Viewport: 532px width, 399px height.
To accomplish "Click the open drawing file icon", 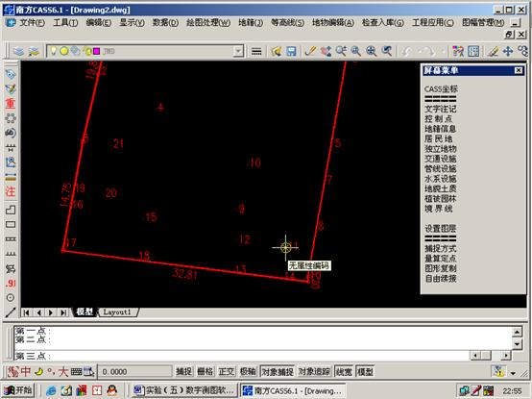I will tap(277, 51).
